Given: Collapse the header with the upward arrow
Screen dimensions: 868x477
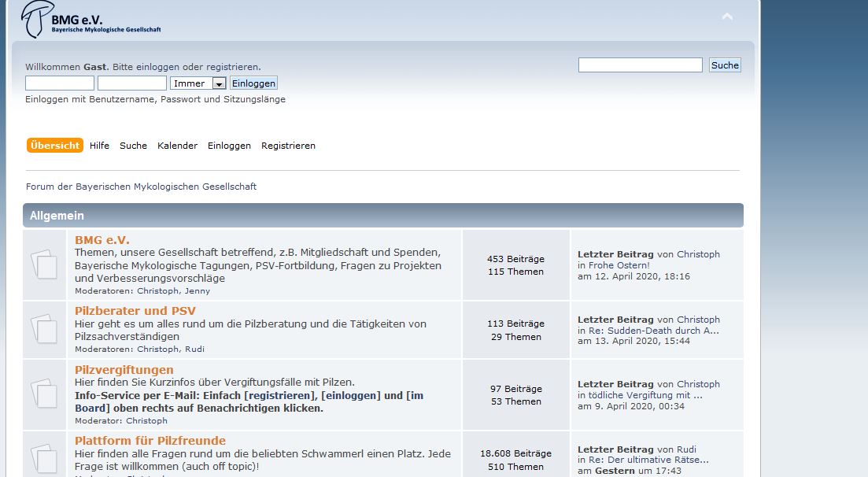Looking at the screenshot, I should [727, 17].
